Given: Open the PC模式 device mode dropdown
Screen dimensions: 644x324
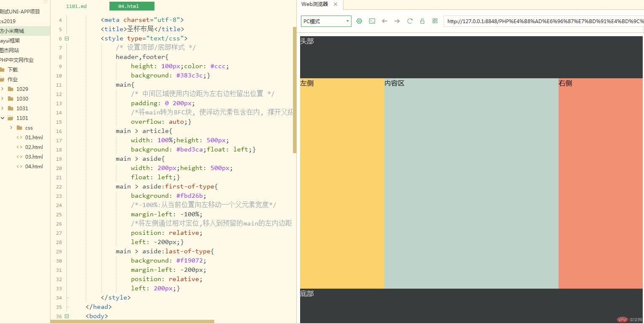Looking at the screenshot, I should (x=326, y=21).
